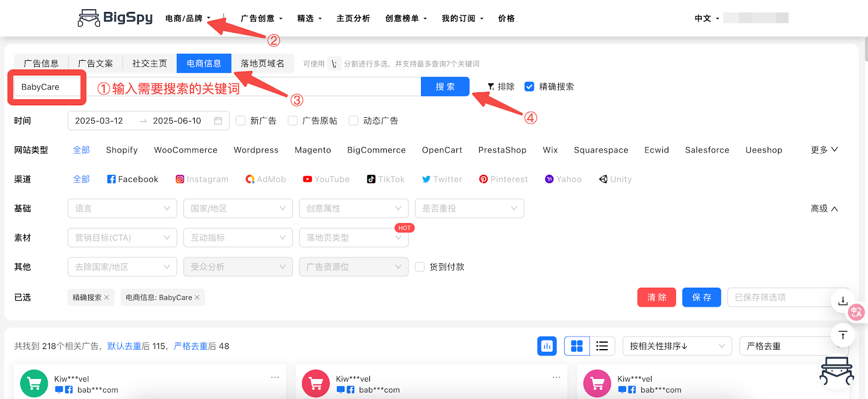
Task: Click the exclude filter funnel icon
Action: (x=491, y=87)
